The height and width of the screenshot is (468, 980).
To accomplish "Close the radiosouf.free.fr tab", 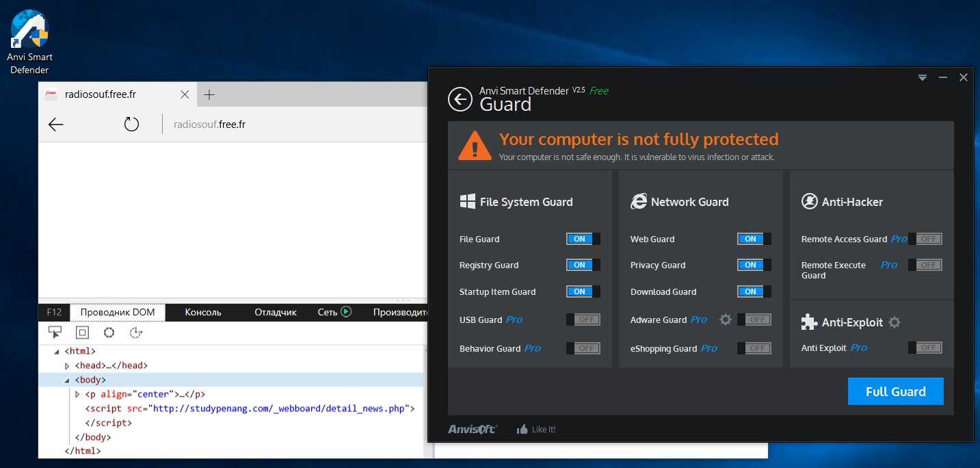I will 185,94.
